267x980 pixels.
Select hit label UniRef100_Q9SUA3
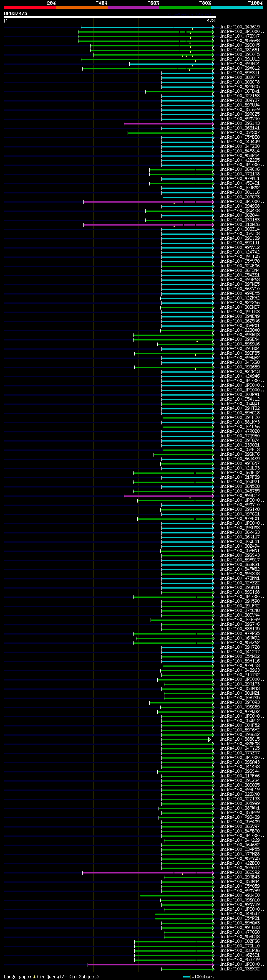click(239, 528)
